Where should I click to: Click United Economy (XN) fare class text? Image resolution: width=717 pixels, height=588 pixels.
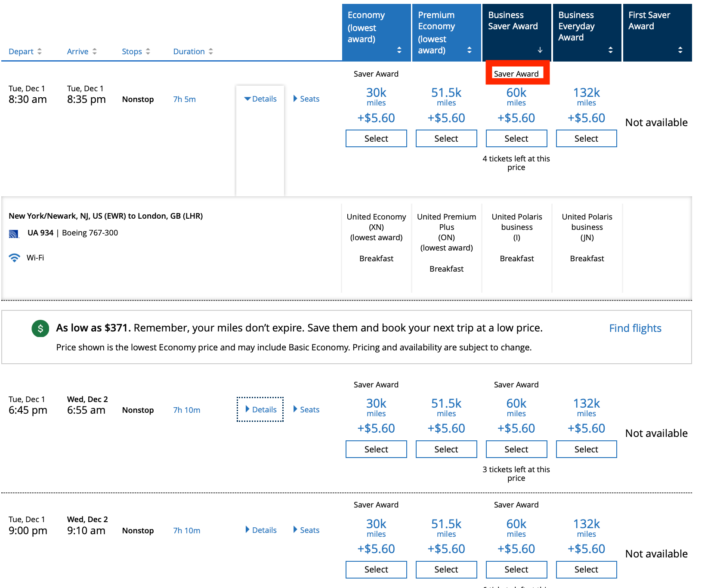pyautogui.click(x=377, y=227)
